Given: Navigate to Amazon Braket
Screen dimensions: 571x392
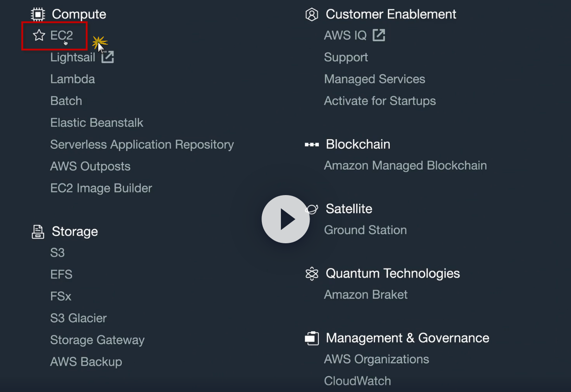Looking at the screenshot, I should click(x=366, y=295).
